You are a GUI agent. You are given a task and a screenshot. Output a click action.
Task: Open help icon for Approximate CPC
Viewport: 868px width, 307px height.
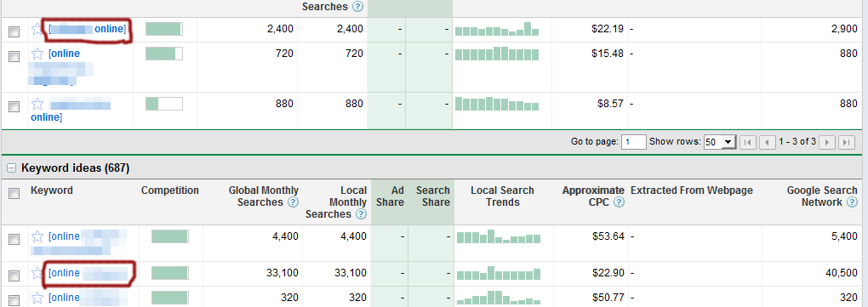coord(620,202)
